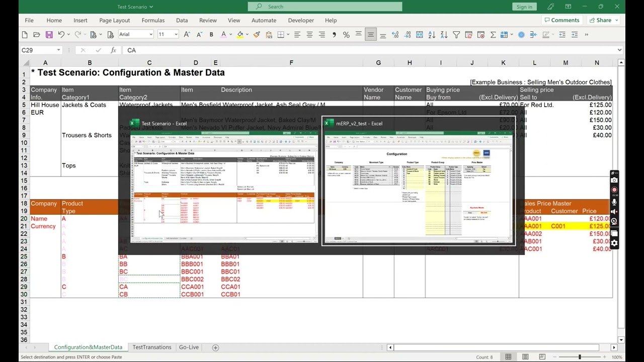
Task: Open the Insert ribbon tab
Action: coord(80,21)
